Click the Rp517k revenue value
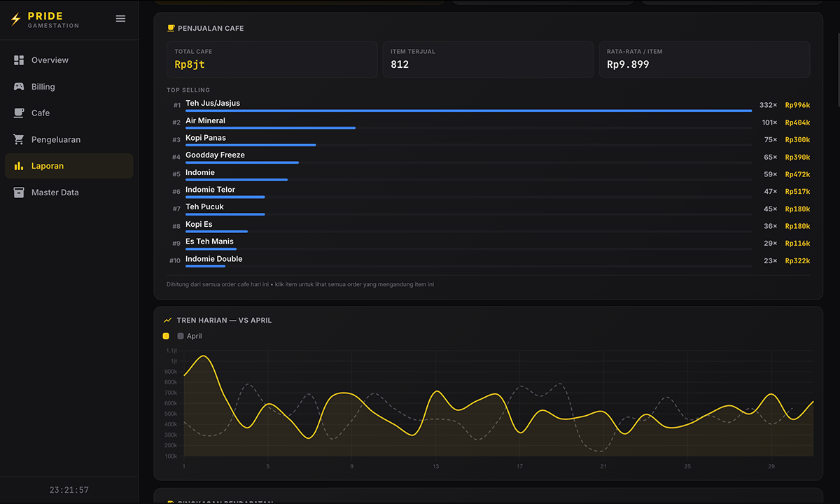 point(797,191)
